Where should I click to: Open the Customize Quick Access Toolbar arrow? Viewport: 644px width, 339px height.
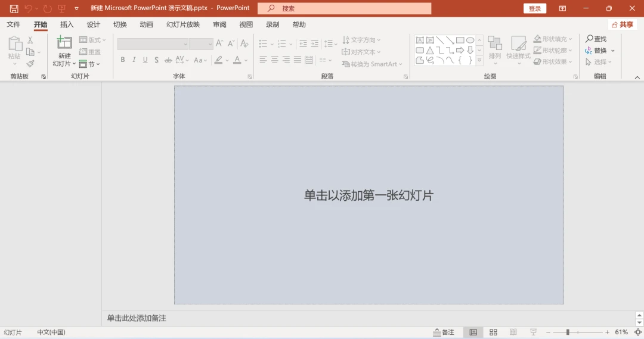click(76, 8)
